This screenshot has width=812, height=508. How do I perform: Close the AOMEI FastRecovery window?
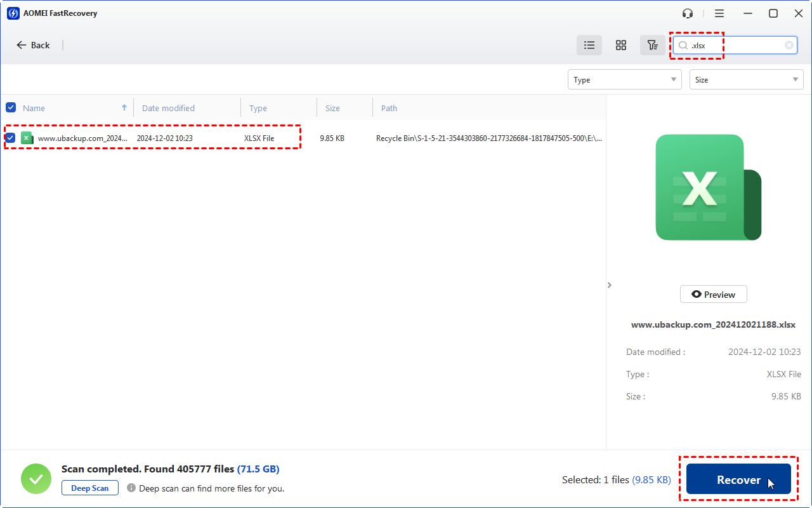click(798, 13)
